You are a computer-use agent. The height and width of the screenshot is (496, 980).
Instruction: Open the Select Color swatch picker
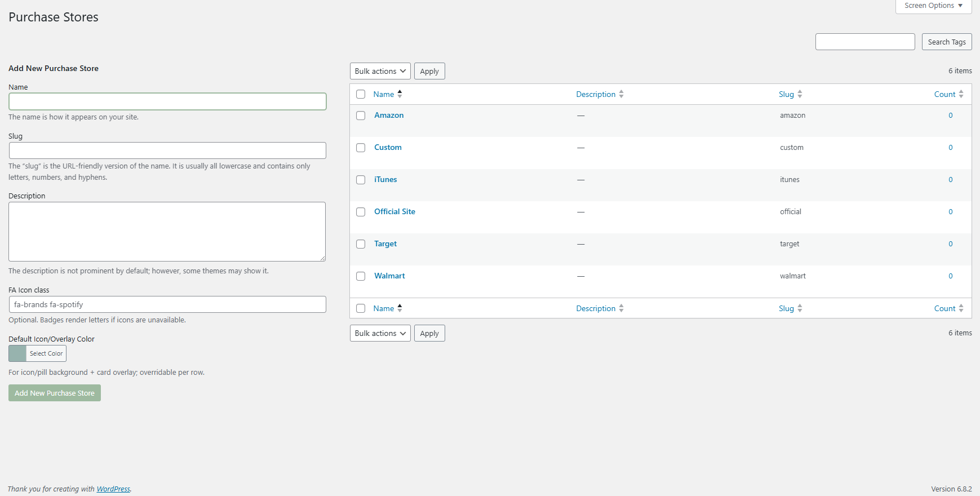point(37,353)
